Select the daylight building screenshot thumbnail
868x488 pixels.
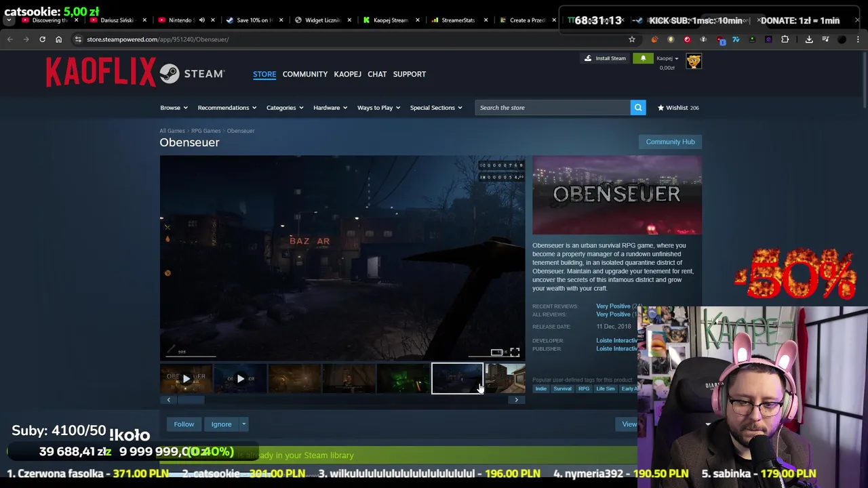click(x=505, y=378)
